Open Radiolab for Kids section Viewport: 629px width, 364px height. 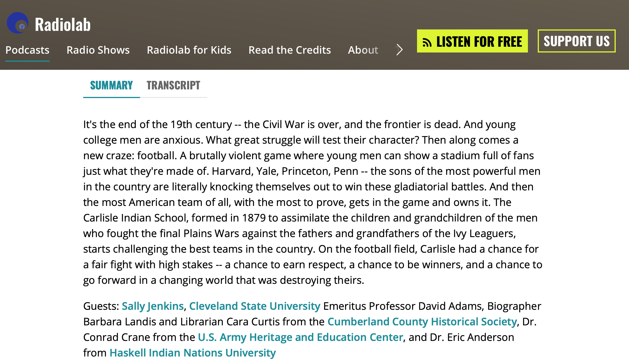pos(189,50)
